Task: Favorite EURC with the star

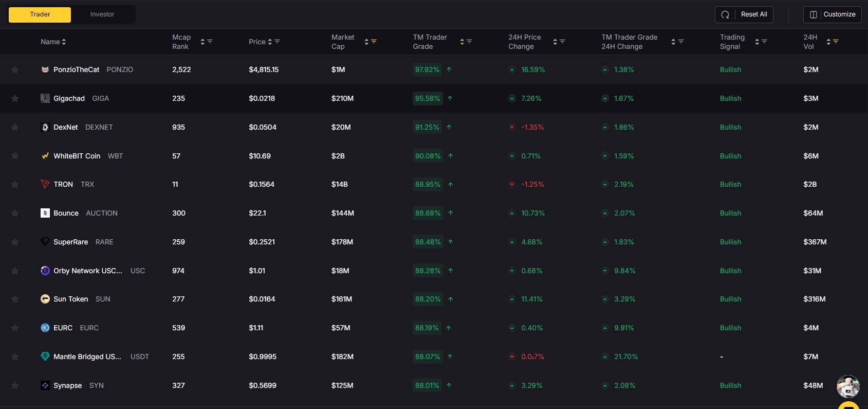Action: [15, 328]
